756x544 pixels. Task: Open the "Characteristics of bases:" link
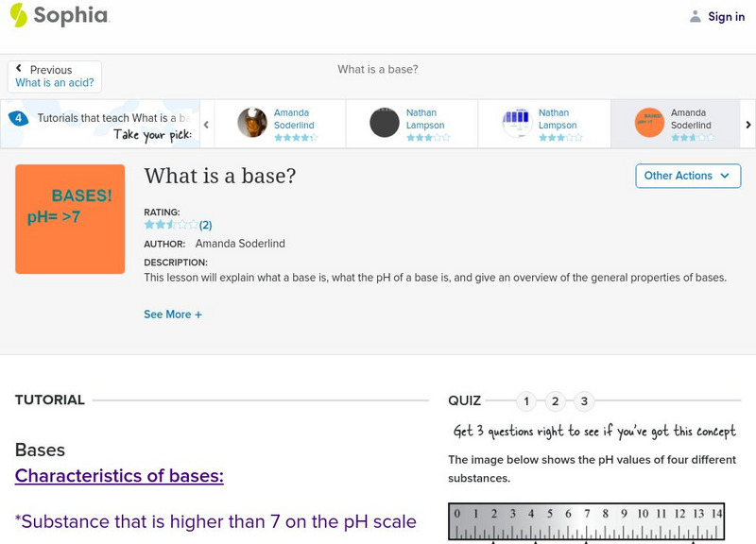[x=119, y=475]
